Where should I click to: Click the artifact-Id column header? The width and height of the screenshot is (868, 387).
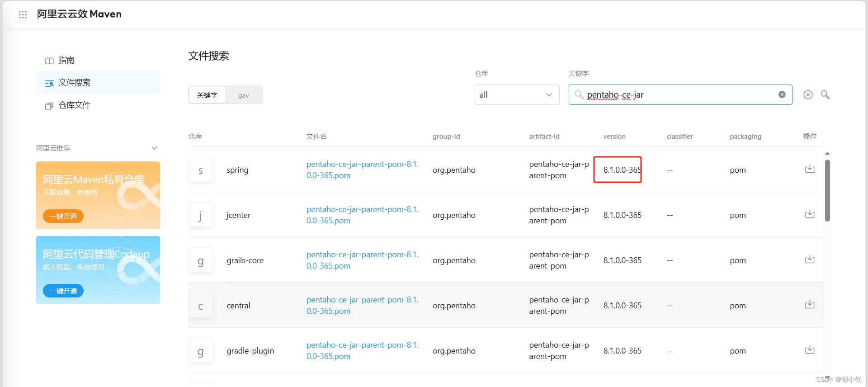544,137
